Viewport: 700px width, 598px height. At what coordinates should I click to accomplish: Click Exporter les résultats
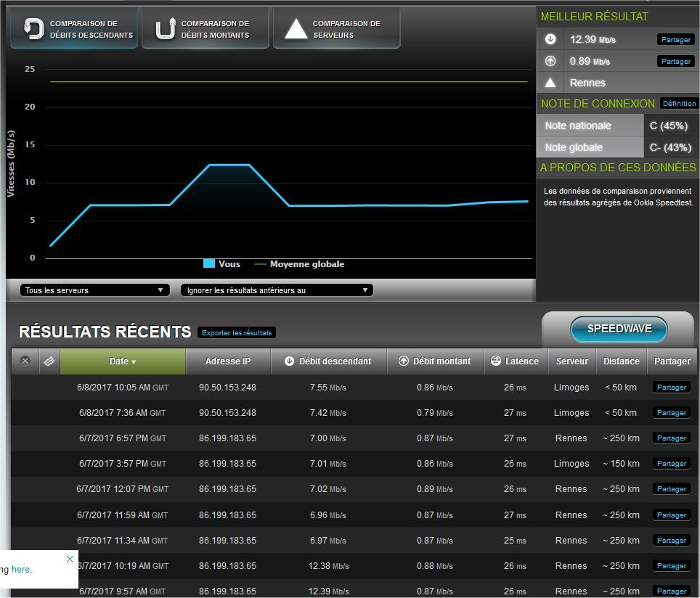pos(237,332)
